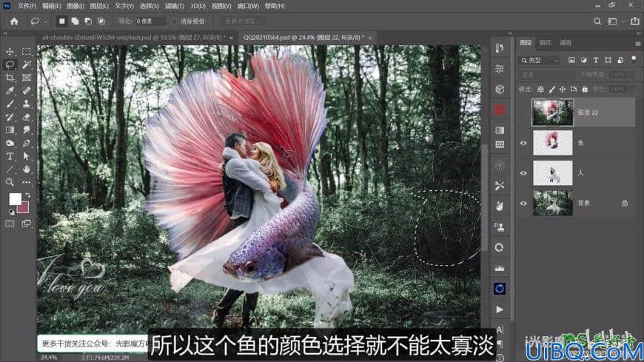
Task: Lock all padlock button
Action: pos(585,89)
